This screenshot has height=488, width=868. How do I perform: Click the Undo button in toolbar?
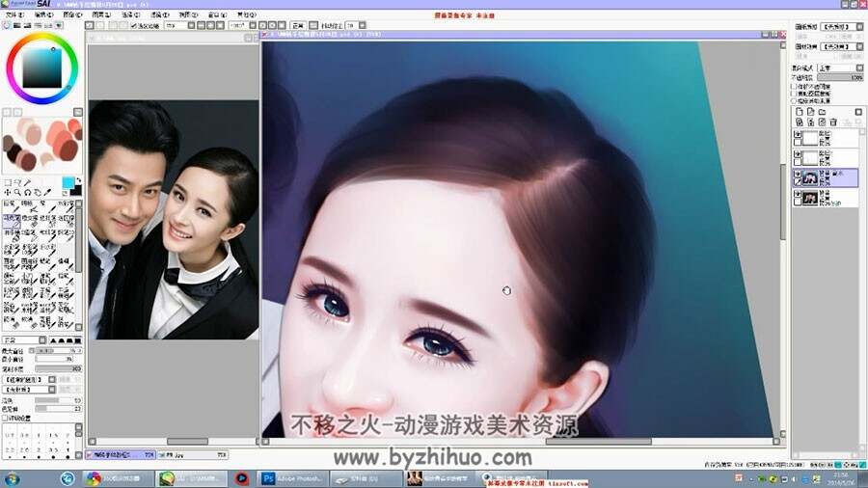pos(89,25)
